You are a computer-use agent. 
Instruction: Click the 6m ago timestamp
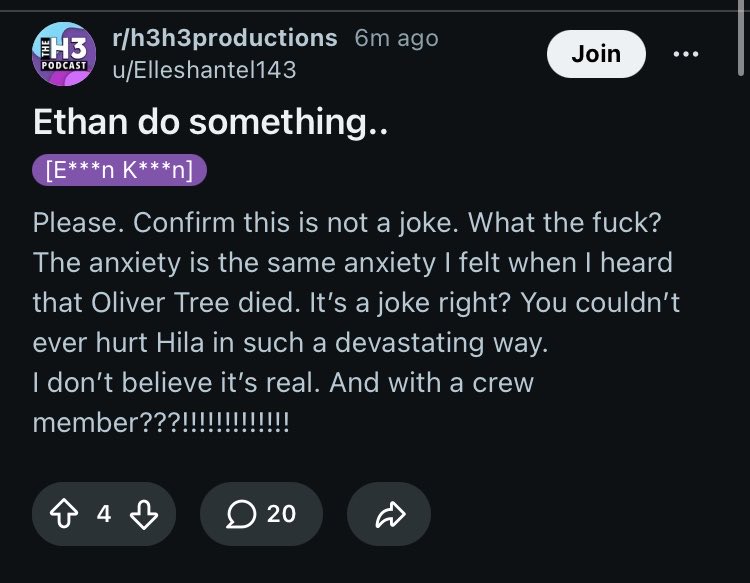click(397, 38)
